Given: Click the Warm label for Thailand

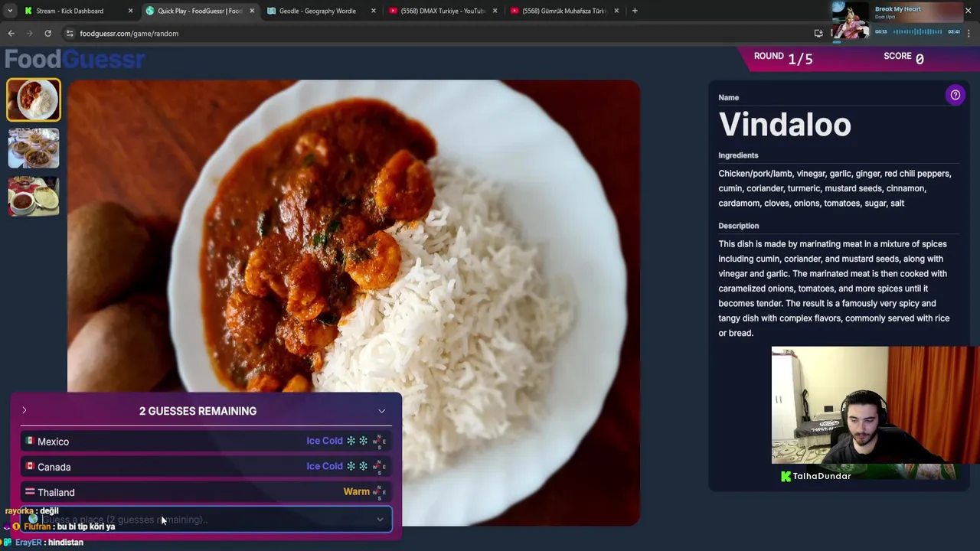Looking at the screenshot, I should (x=356, y=491).
